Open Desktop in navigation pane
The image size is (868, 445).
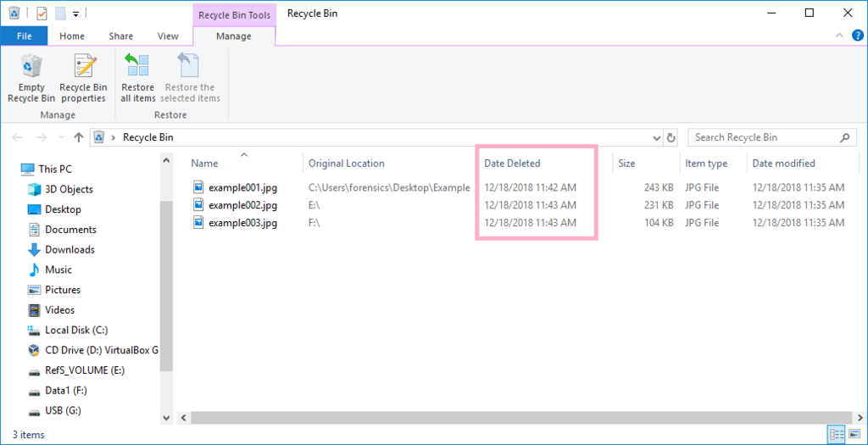(54, 209)
